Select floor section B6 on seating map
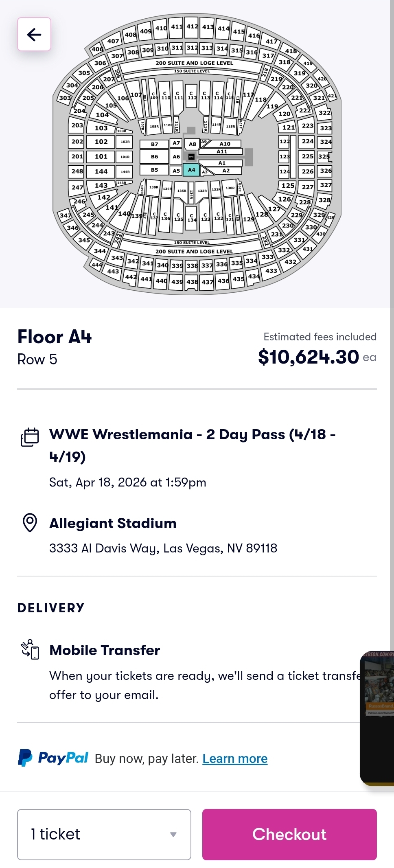Screen dimensions: 394x868 tap(154, 156)
